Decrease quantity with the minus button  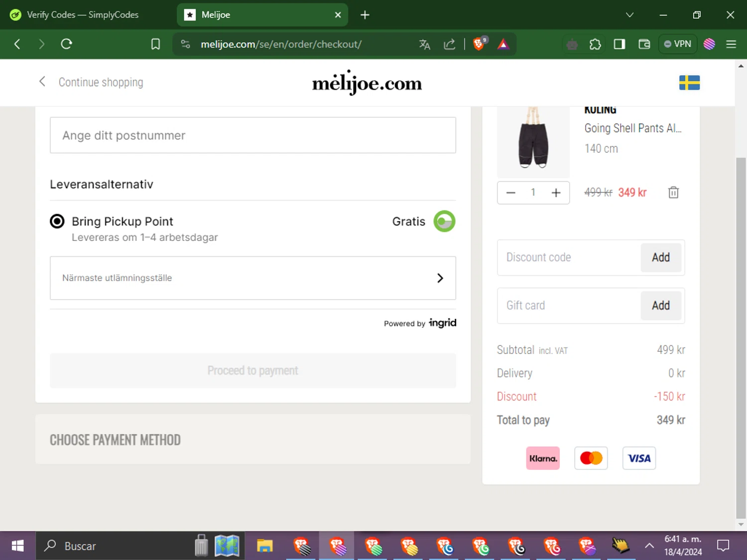[x=510, y=193]
